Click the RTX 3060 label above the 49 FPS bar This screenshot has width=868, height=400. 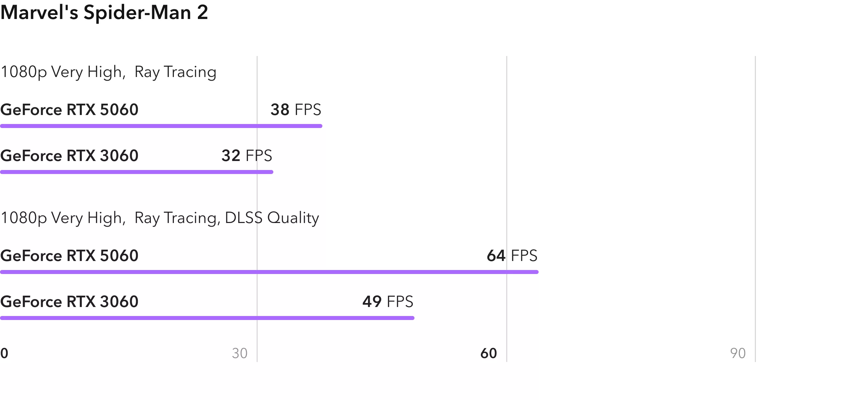click(69, 302)
